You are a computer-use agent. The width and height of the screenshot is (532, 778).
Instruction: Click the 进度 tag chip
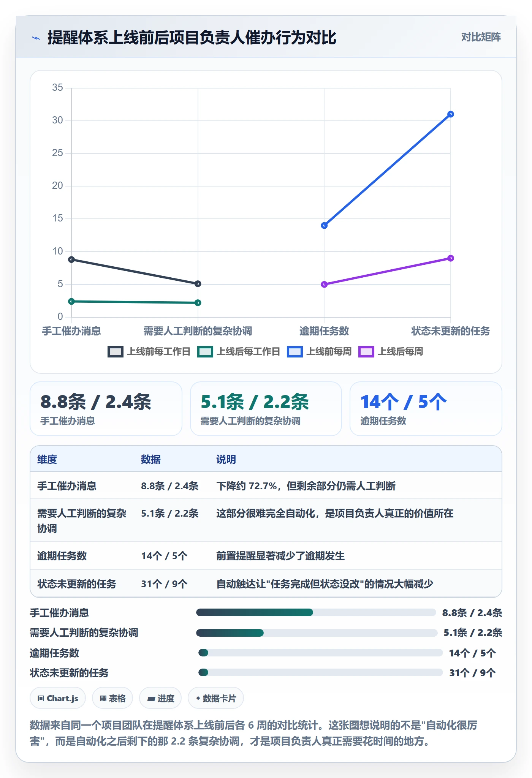point(160,698)
